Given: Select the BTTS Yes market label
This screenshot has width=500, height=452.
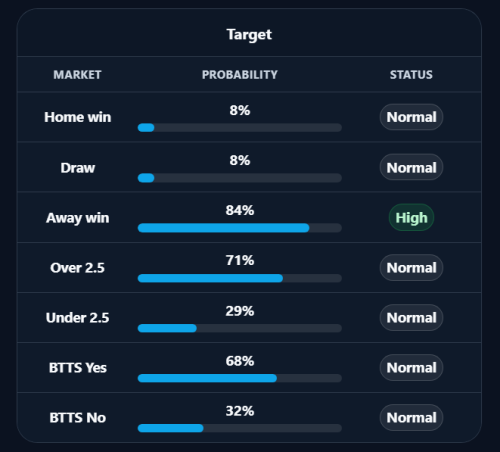Looking at the screenshot, I should tap(78, 368).
